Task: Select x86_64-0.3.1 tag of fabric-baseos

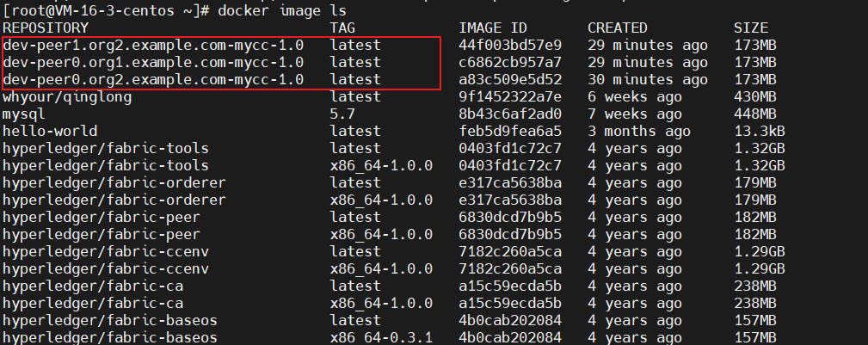Action: click(381, 338)
